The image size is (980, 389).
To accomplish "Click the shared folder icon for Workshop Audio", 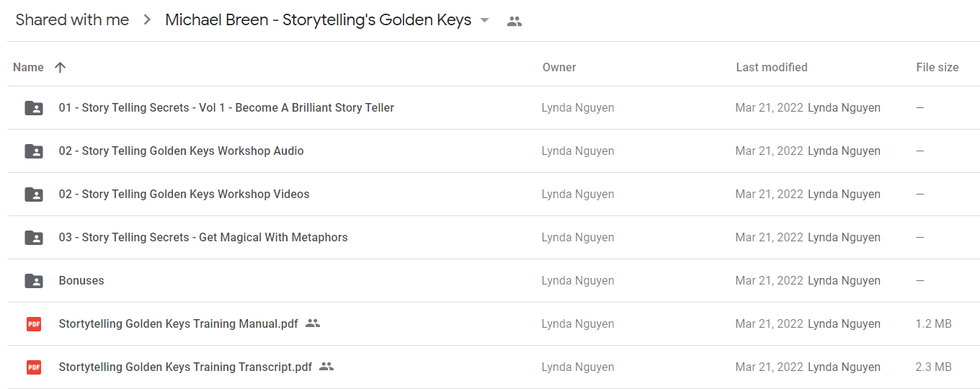I will [x=34, y=151].
